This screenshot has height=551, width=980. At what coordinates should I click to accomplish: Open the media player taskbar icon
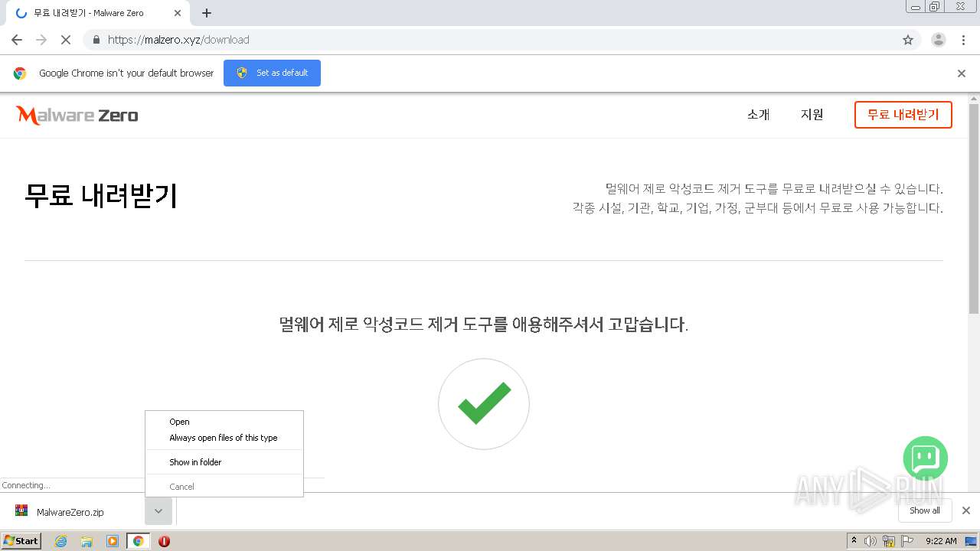tap(113, 541)
